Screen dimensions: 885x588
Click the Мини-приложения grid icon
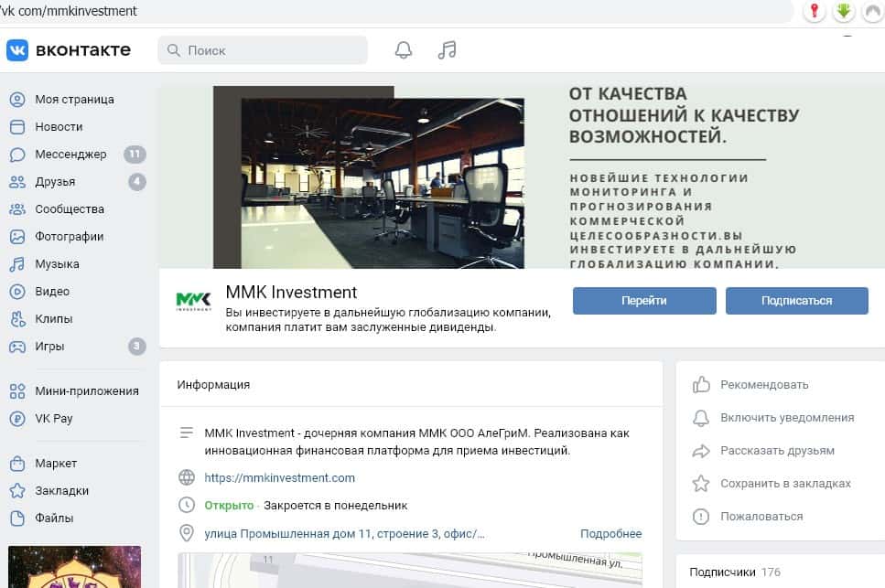pyautogui.click(x=17, y=391)
